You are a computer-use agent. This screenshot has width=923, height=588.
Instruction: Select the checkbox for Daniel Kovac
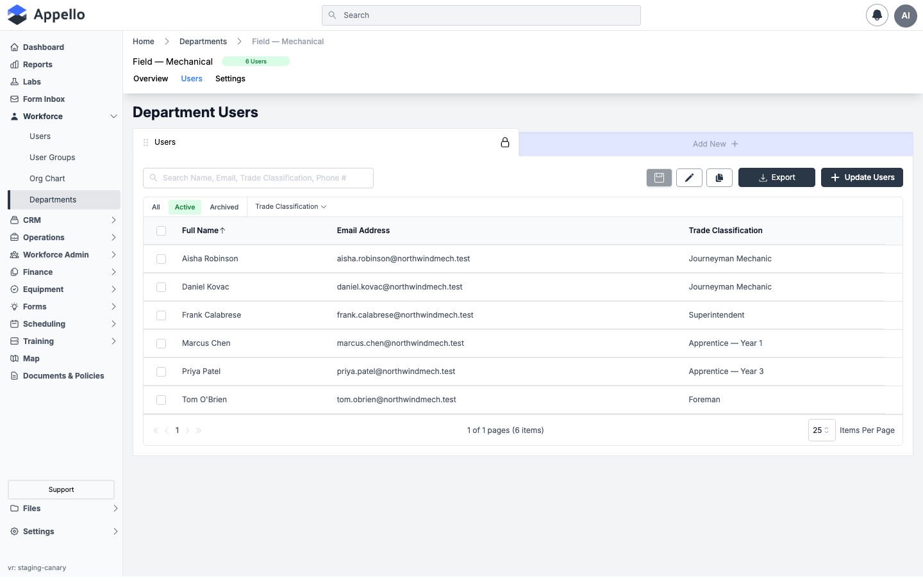[161, 287]
